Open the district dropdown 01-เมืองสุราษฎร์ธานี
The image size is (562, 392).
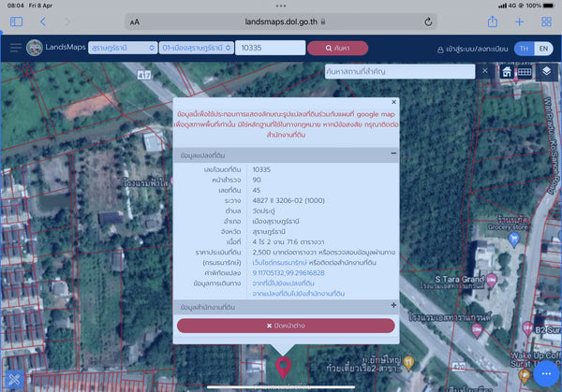pyautogui.click(x=197, y=48)
